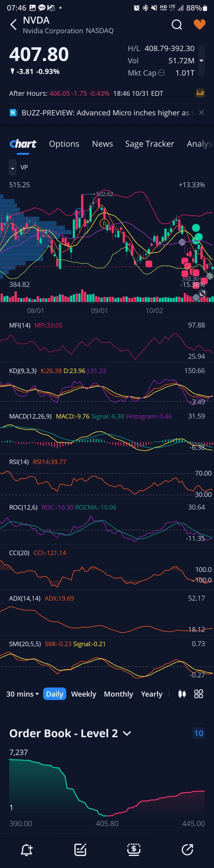Tap the muted sound icon in status bar
214x868 pixels.
[154, 8]
